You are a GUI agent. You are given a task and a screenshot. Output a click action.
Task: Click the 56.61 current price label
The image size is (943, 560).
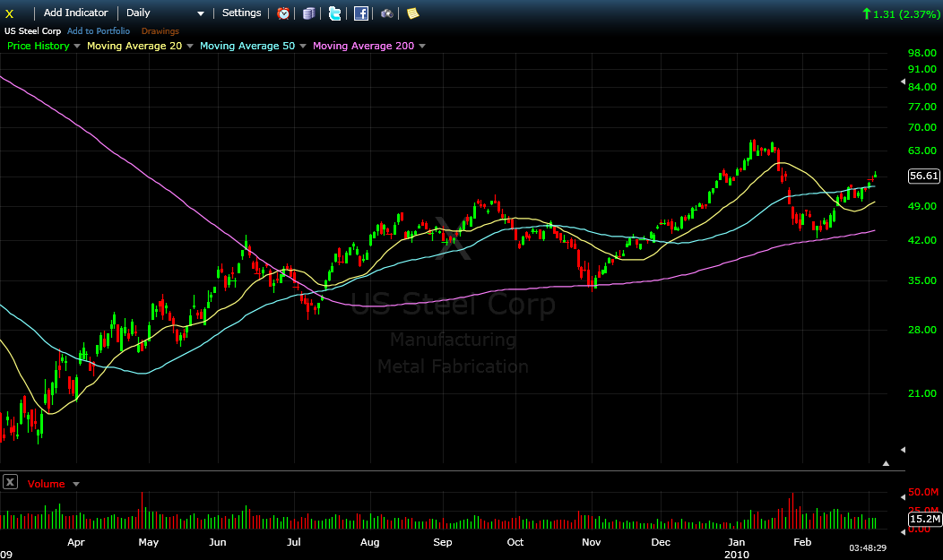point(924,176)
